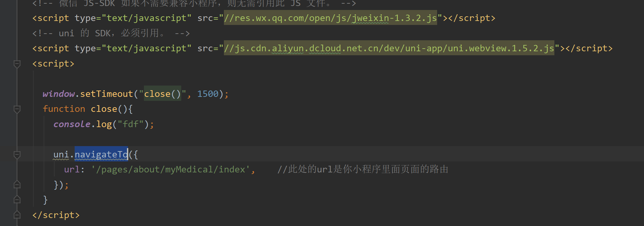Click the selected navigateTo method name
This screenshot has height=226, width=644.
point(101,154)
